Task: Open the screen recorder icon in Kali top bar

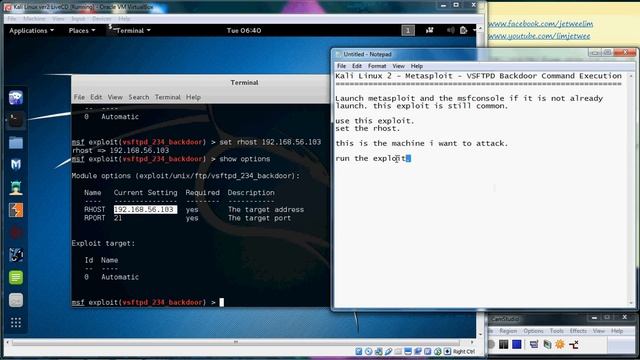Action: pos(429,31)
